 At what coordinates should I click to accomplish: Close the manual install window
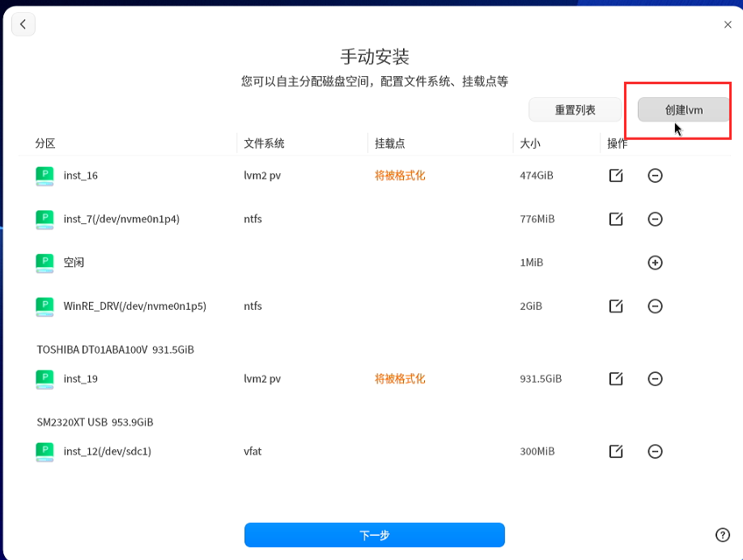pos(728,24)
